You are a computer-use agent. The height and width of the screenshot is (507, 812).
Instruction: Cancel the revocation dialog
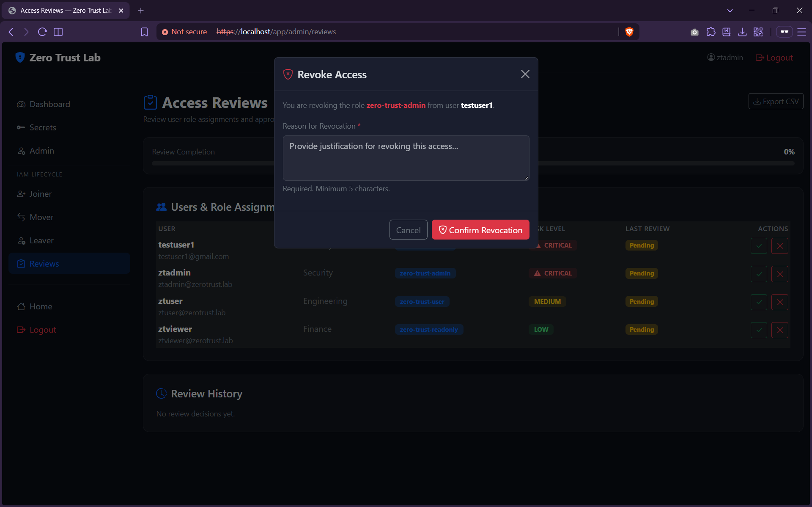point(408,230)
